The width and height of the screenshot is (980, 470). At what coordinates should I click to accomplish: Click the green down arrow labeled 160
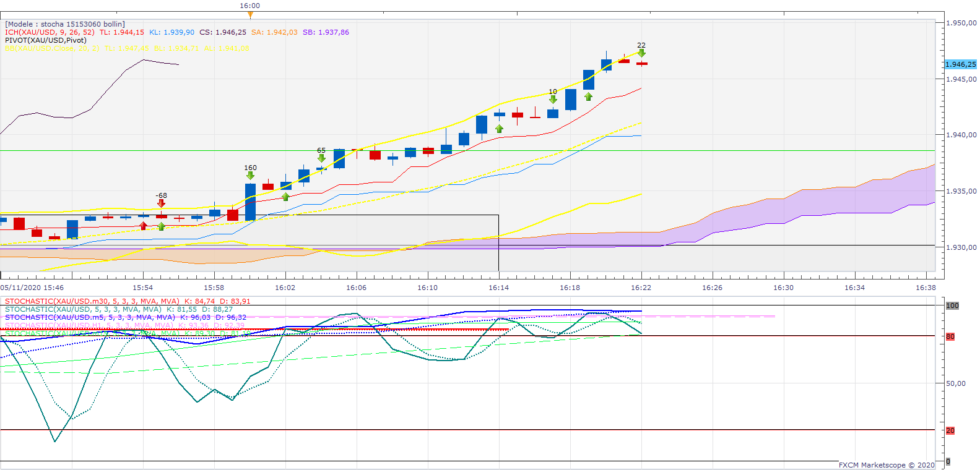[x=250, y=176]
